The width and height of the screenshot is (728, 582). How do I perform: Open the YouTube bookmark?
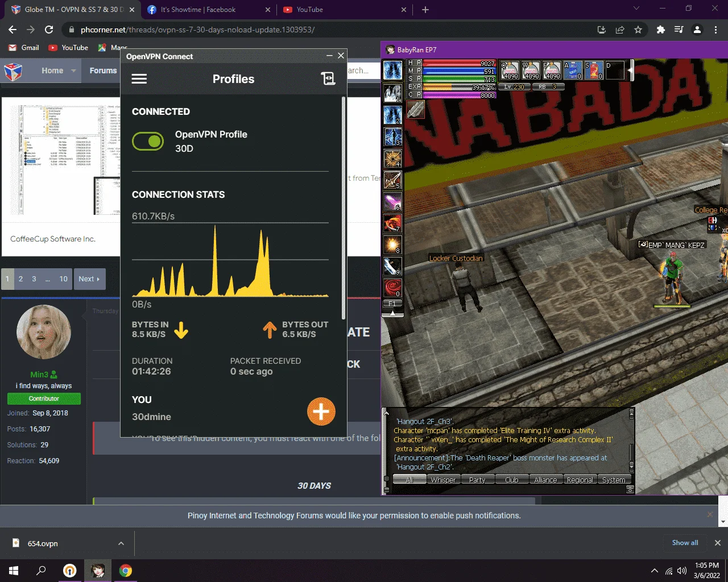pos(68,48)
